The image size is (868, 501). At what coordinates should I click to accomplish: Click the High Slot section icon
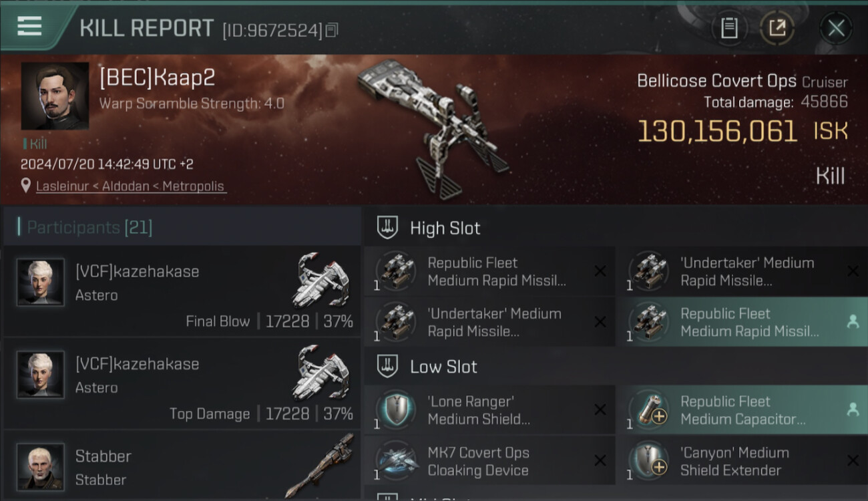[387, 228]
